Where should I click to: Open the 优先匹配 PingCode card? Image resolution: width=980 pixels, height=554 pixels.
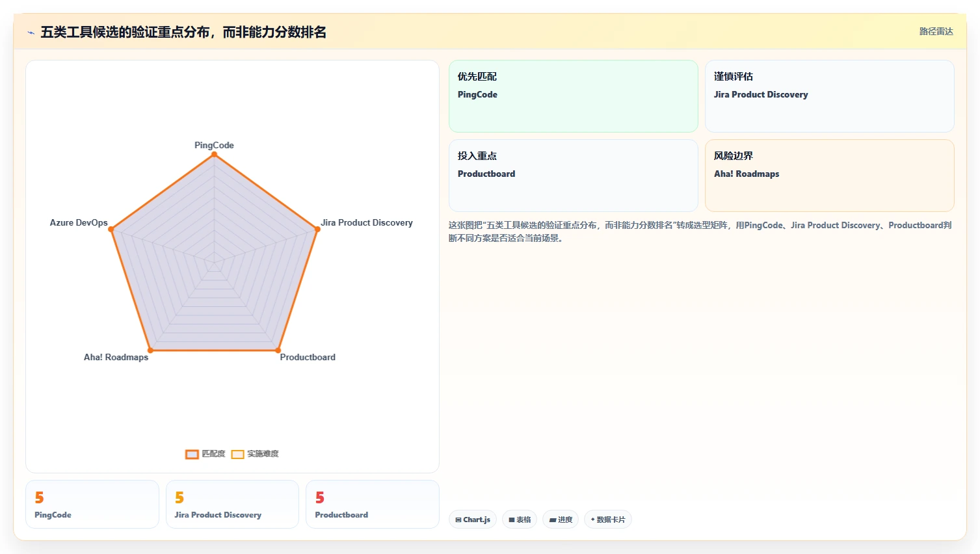click(x=574, y=96)
